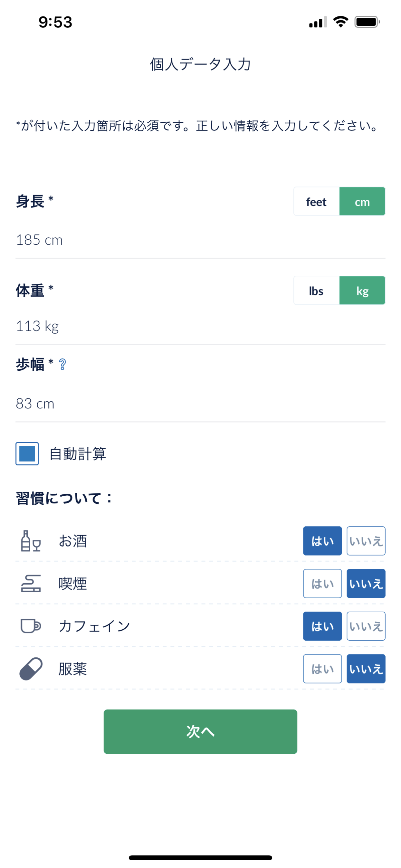Select kg as the weight unit

[362, 290]
